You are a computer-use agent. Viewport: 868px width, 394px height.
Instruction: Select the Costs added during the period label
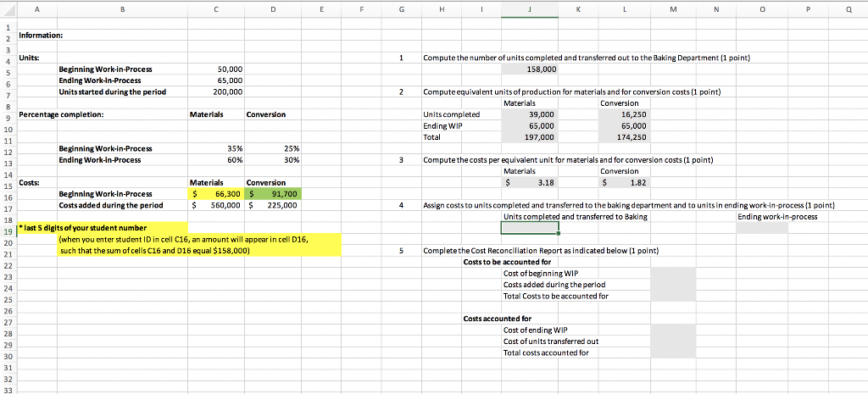(x=111, y=205)
